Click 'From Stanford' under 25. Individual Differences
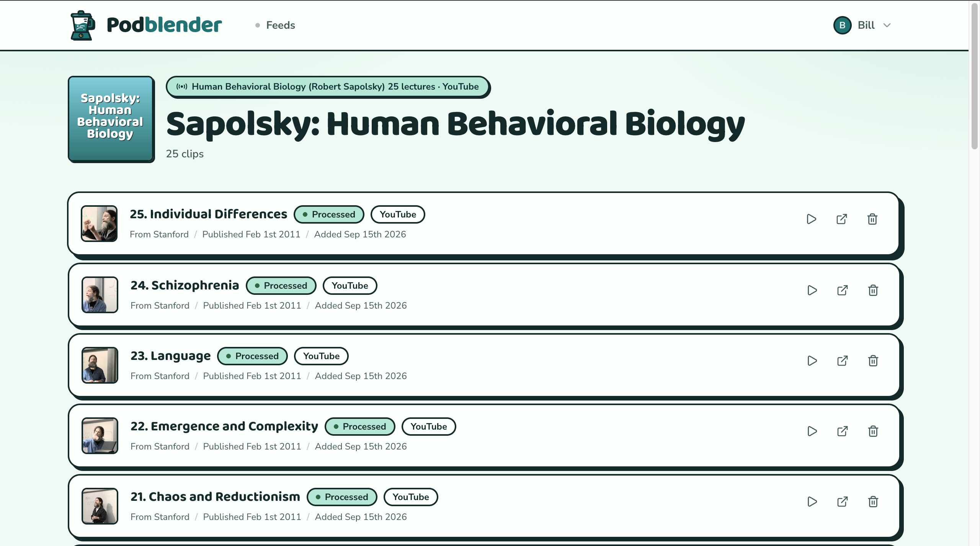Screen dimensions: 980x546 pos(159,234)
